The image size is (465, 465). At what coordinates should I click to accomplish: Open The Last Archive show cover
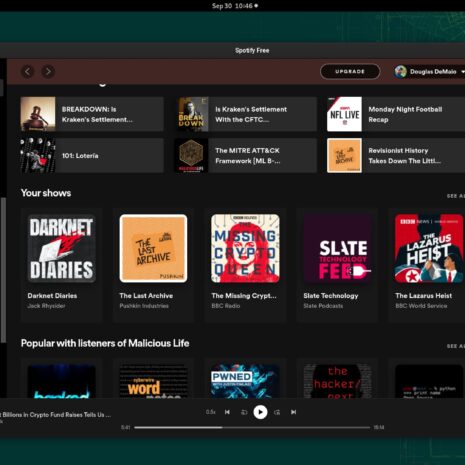(153, 249)
